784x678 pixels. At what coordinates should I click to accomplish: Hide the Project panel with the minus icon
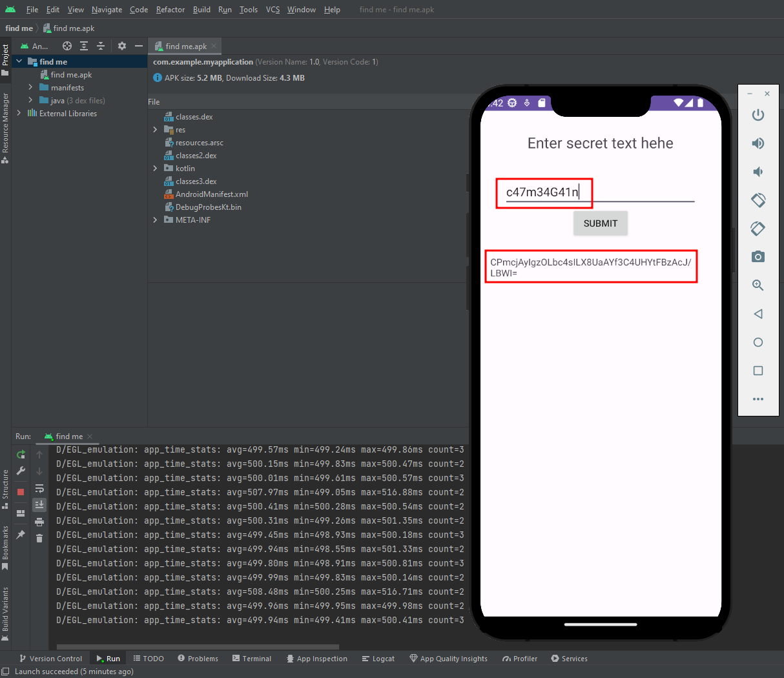(x=138, y=46)
